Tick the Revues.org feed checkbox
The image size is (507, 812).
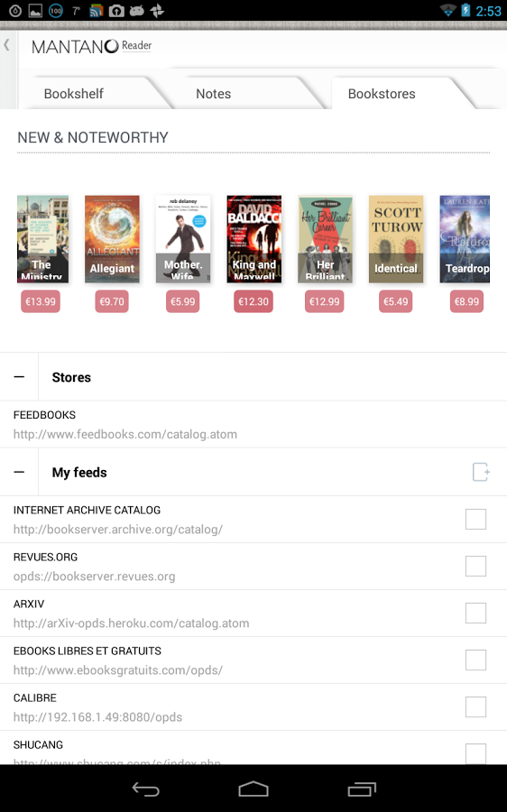coord(475,566)
